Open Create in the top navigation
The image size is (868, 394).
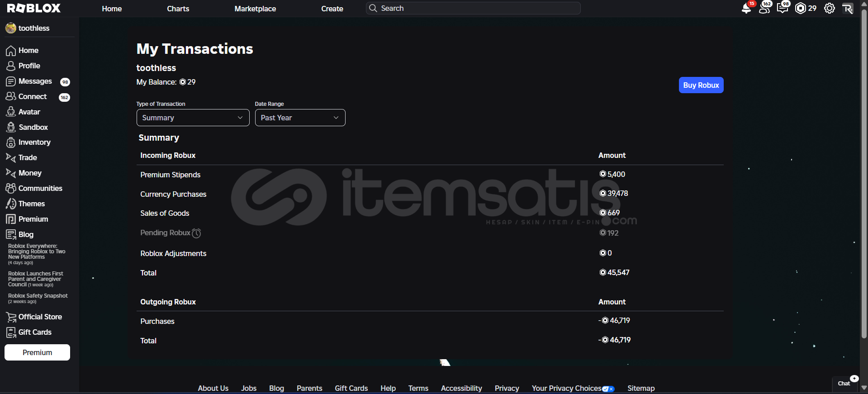(332, 9)
